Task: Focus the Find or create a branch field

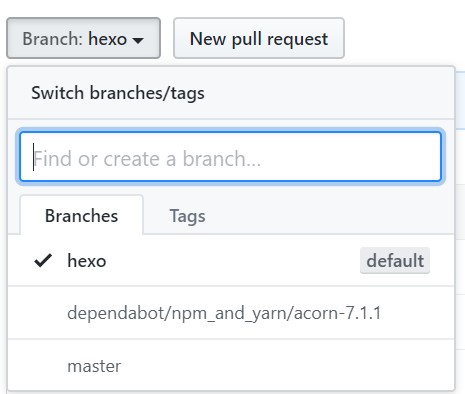Action: (x=231, y=157)
